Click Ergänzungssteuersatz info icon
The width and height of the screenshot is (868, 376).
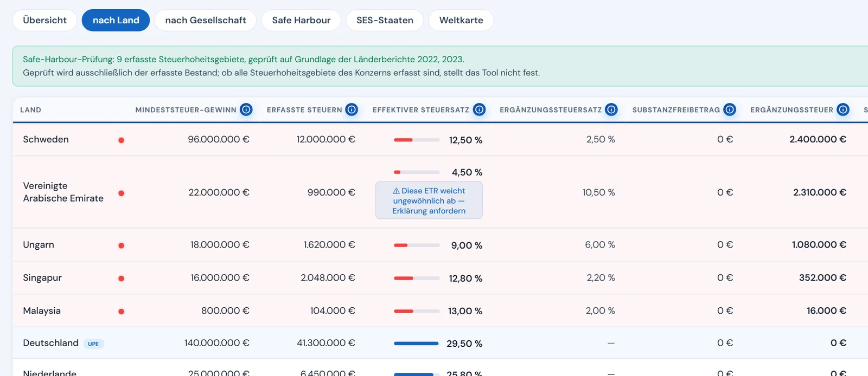[x=611, y=109]
